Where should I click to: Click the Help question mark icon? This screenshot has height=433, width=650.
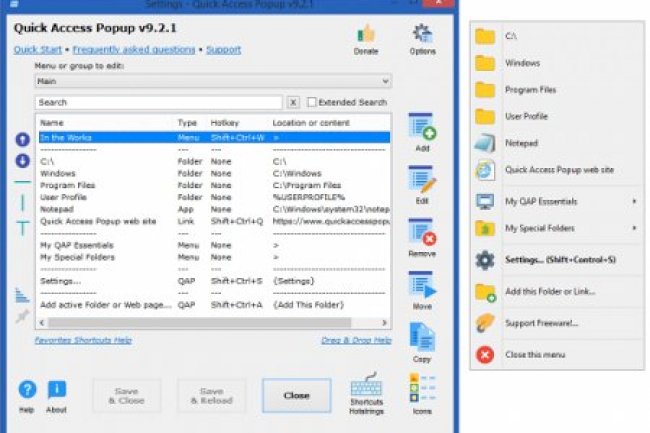point(27,389)
